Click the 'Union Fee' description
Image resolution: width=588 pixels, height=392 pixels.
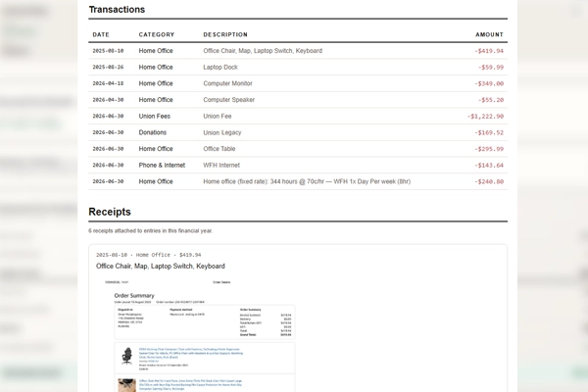(x=218, y=116)
